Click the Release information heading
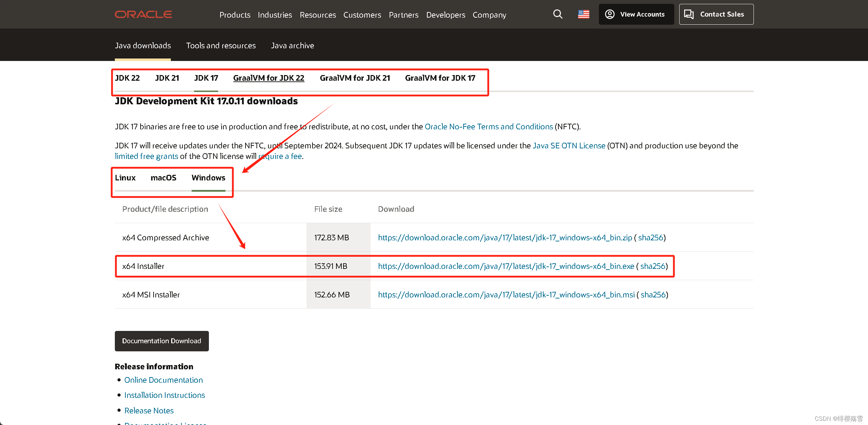868x425 pixels. [x=154, y=367]
